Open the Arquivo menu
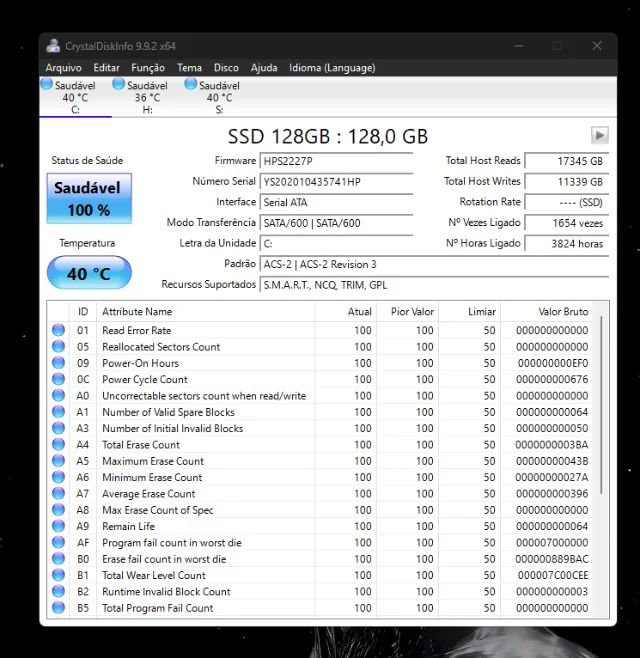Viewport: 640px width, 658px height. click(x=63, y=68)
